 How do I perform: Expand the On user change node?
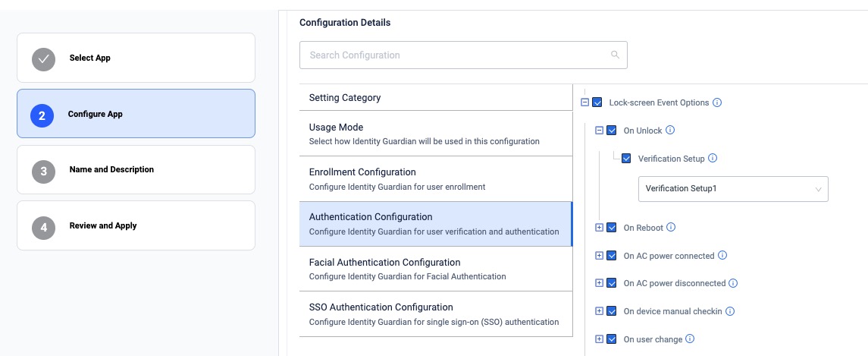coord(599,339)
